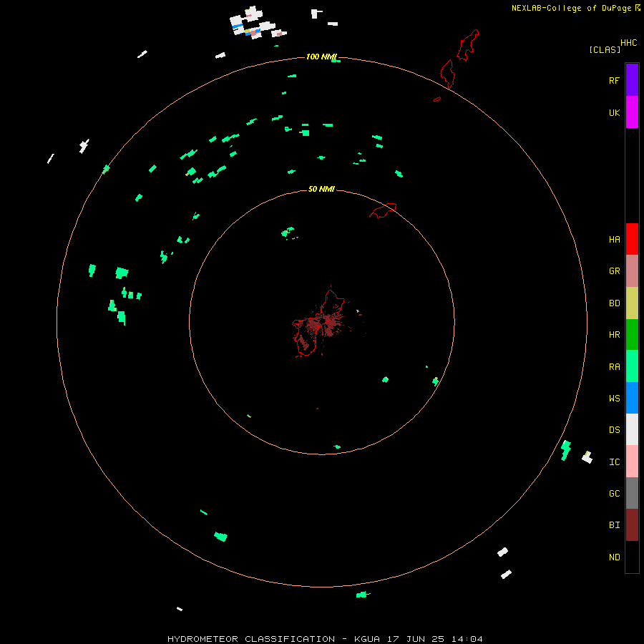This screenshot has width=644, height=644.
Task: Click the HYDROMETEOR CLASSIFICATION title text
Action: (x=251, y=639)
